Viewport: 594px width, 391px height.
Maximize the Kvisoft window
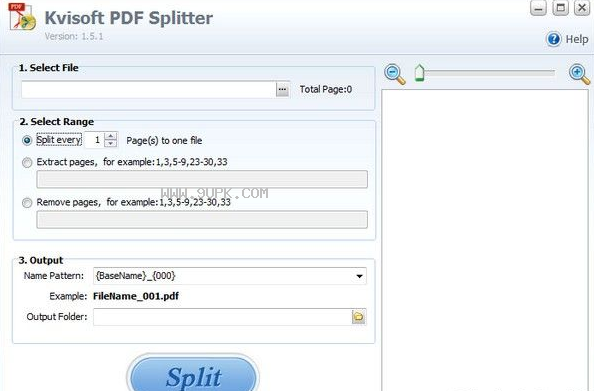coord(561,8)
